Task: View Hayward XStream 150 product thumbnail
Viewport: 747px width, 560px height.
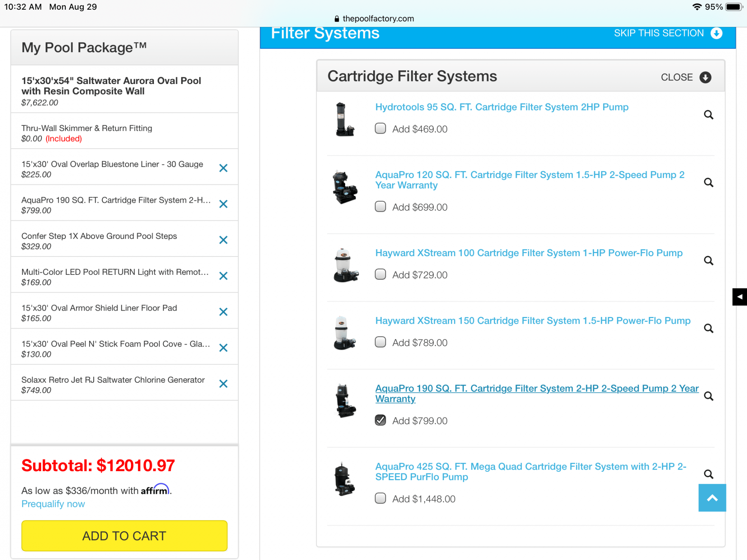Action: [344, 333]
